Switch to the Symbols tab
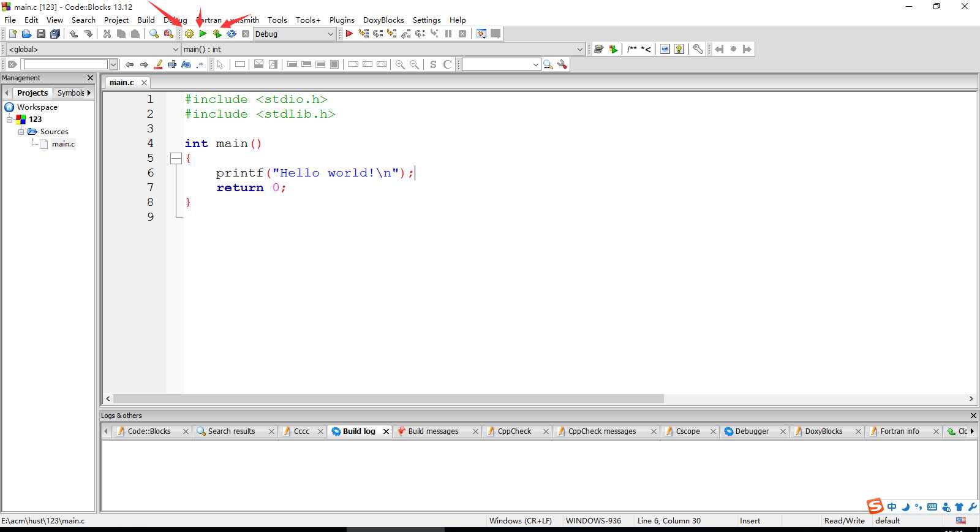Viewport: 980px width, 532px height. pos(71,93)
